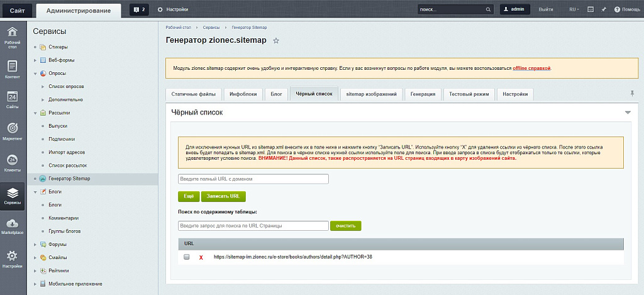Check the checkbox for the blacklisted URL
This screenshot has height=295, width=644.
pos(187,257)
